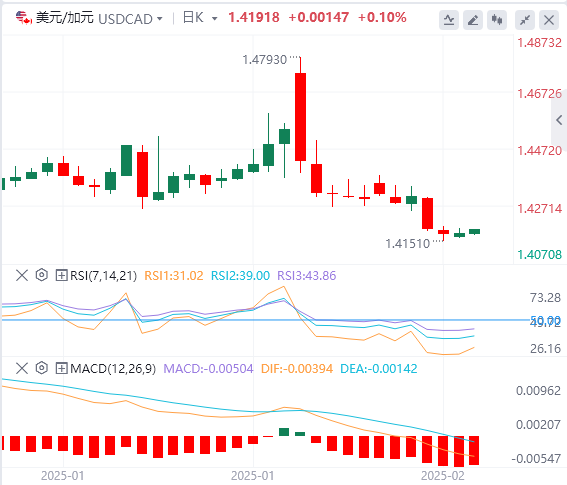Expand the MACD panel plus icon
The width and height of the screenshot is (567, 485).
click(x=61, y=369)
